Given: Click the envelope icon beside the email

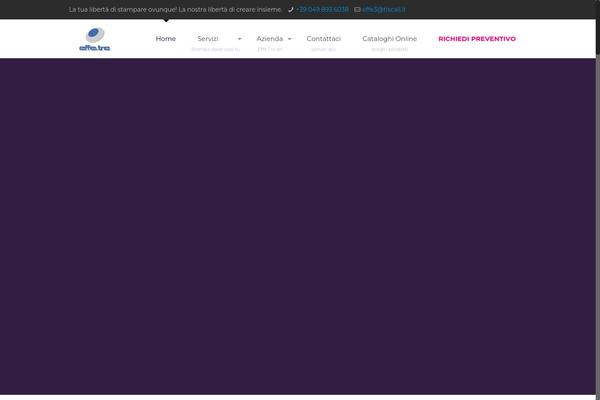Looking at the screenshot, I should 357,9.
